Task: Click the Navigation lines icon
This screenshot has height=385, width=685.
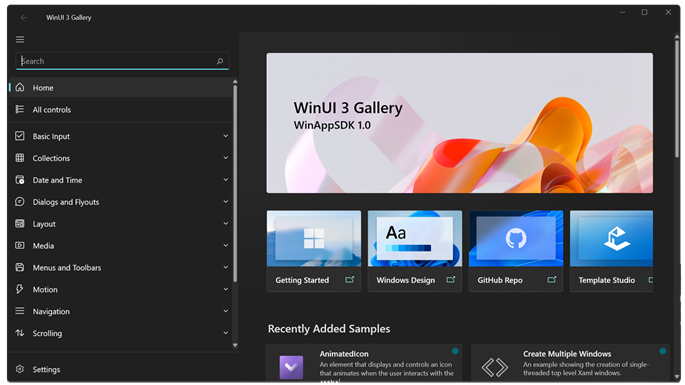Action: 20,311
